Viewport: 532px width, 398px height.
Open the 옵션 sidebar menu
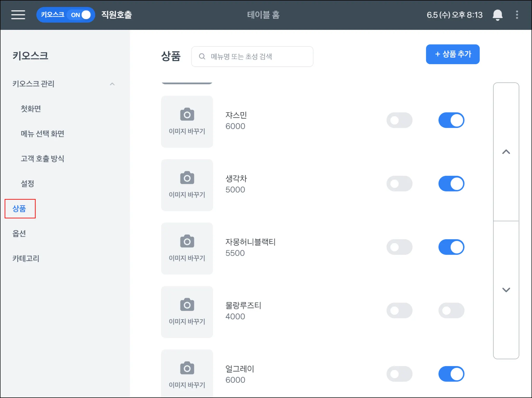point(19,233)
